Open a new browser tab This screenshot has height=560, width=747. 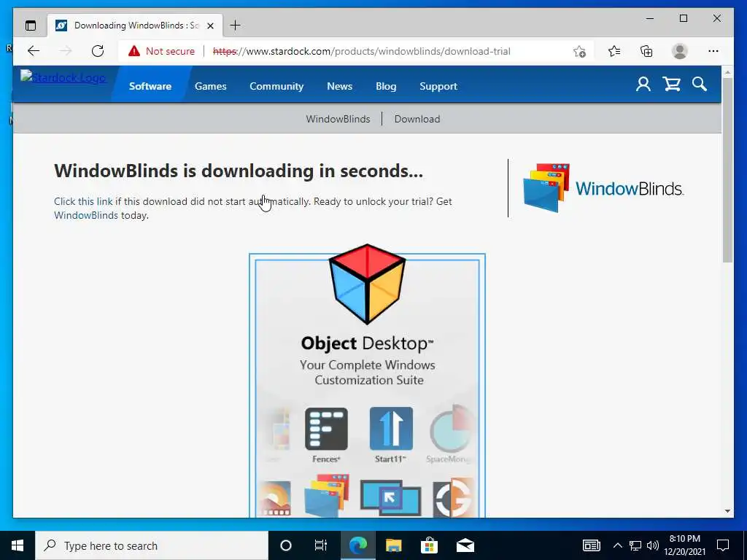236,26
